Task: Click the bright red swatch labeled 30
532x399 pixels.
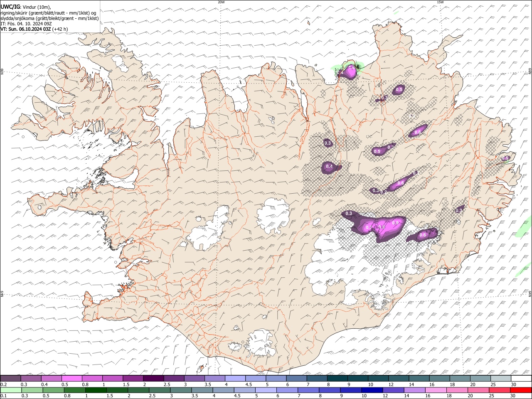Action: point(521,390)
